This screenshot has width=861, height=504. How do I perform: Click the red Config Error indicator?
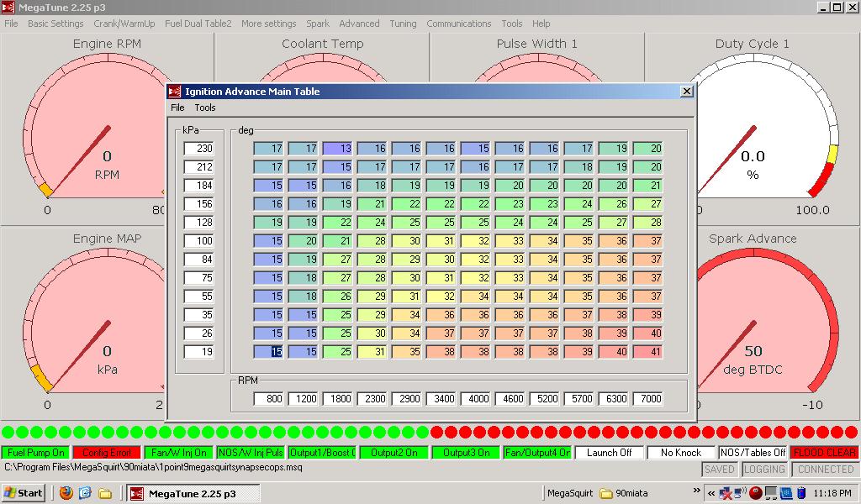[x=106, y=453]
